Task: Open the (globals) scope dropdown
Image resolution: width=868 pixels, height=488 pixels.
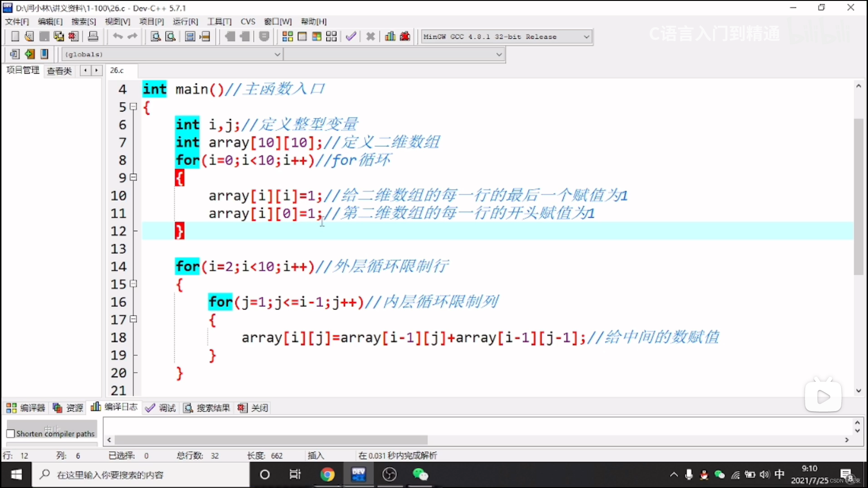Action: click(277, 54)
